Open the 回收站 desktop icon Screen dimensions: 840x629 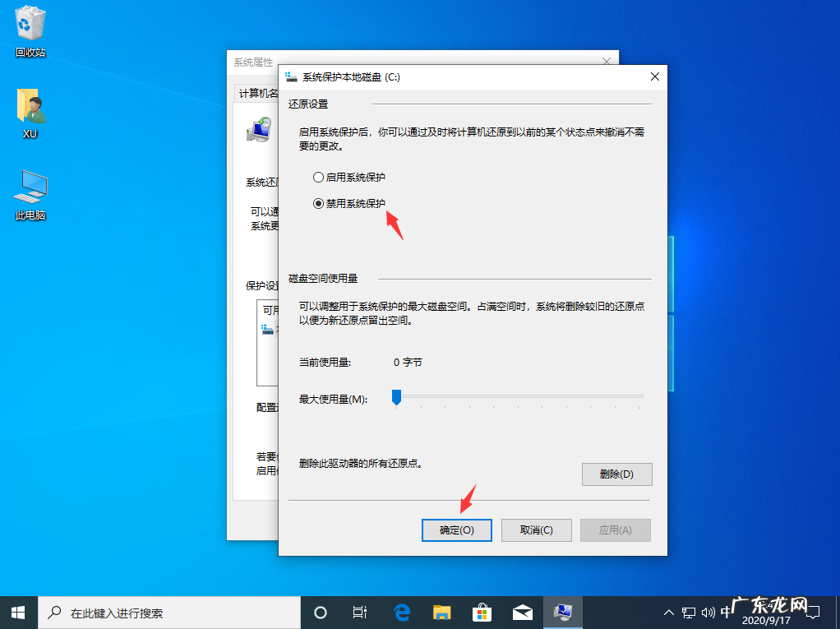point(29,25)
